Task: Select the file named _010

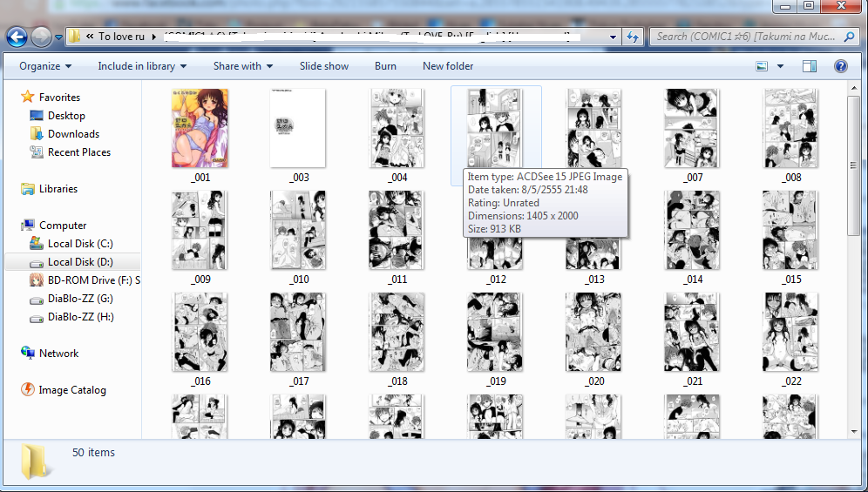Action: [298, 238]
